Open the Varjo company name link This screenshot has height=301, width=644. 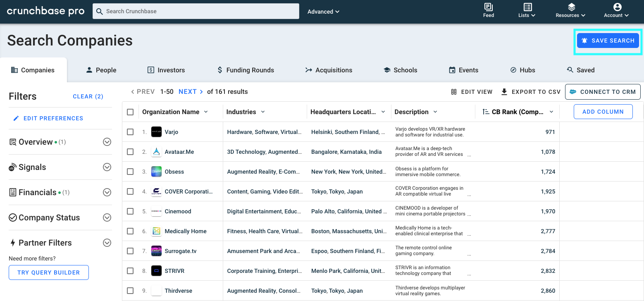click(172, 132)
